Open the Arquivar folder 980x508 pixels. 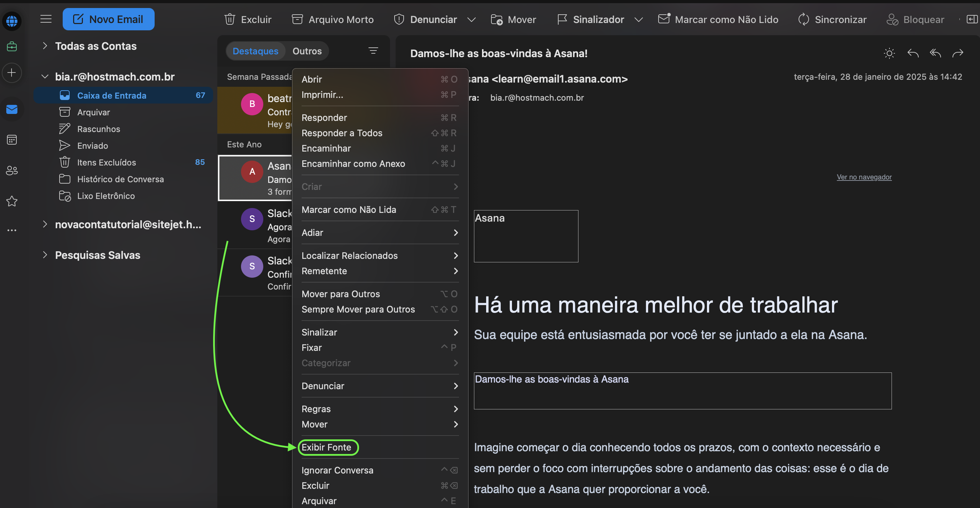[124, 112]
